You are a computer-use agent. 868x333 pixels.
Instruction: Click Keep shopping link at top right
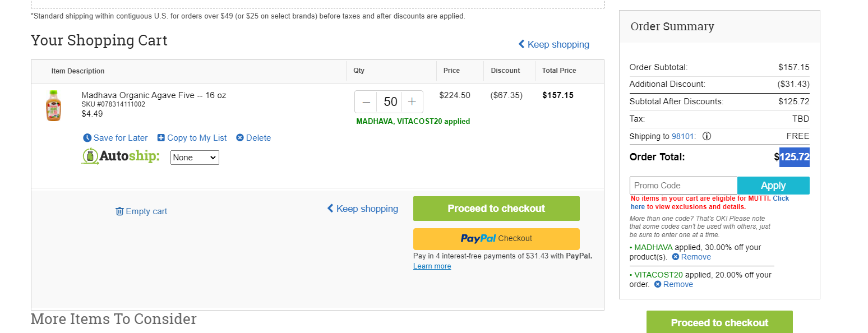pos(553,44)
